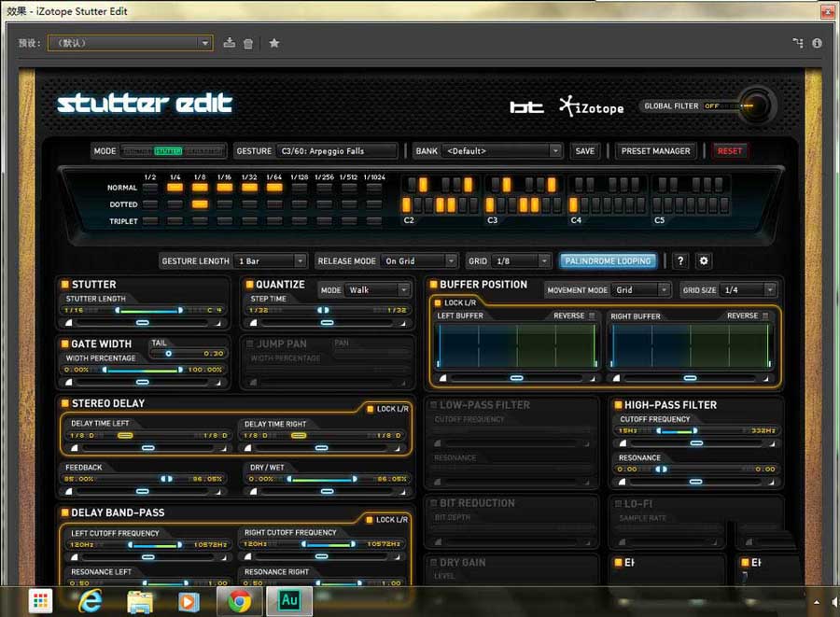Disable the Stereo Delay Lock L/R

[370, 409]
